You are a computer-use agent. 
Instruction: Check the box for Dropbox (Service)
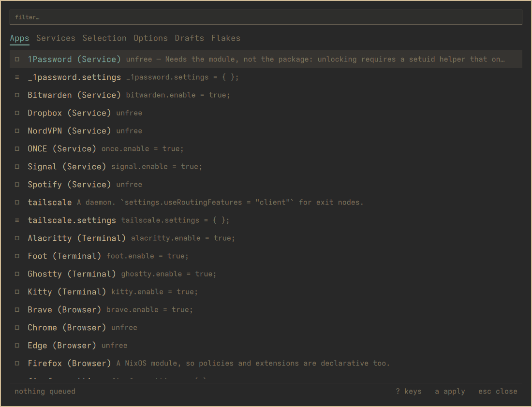coord(17,113)
